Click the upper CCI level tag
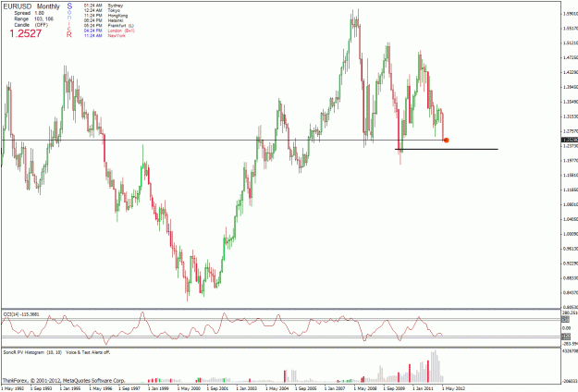 (x=565, y=319)
